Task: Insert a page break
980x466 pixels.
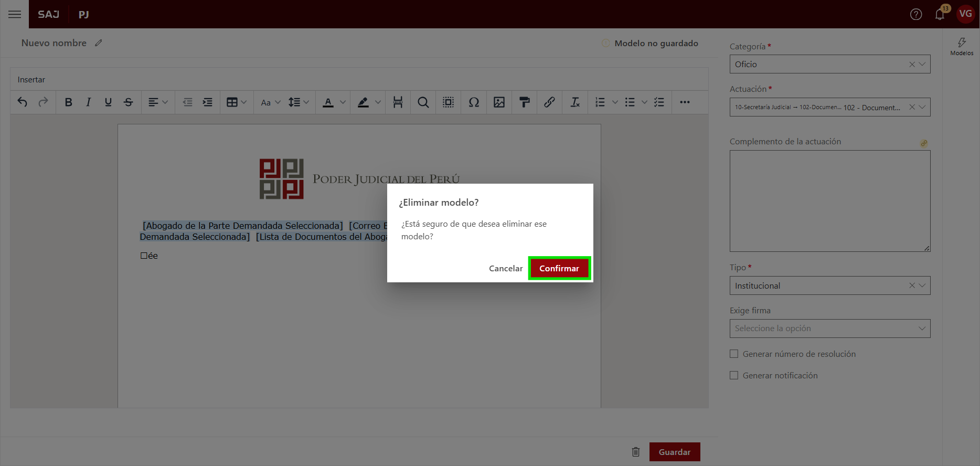Action: [x=398, y=102]
